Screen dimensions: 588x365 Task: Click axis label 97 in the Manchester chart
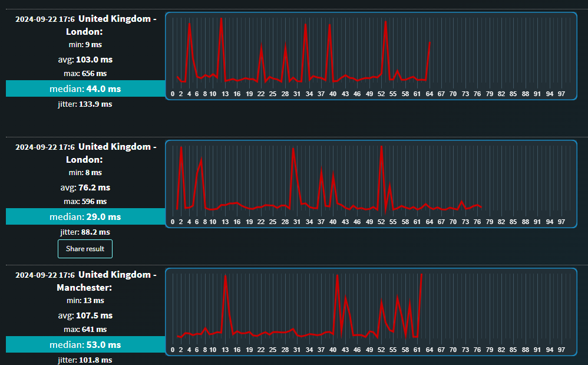[561, 350]
